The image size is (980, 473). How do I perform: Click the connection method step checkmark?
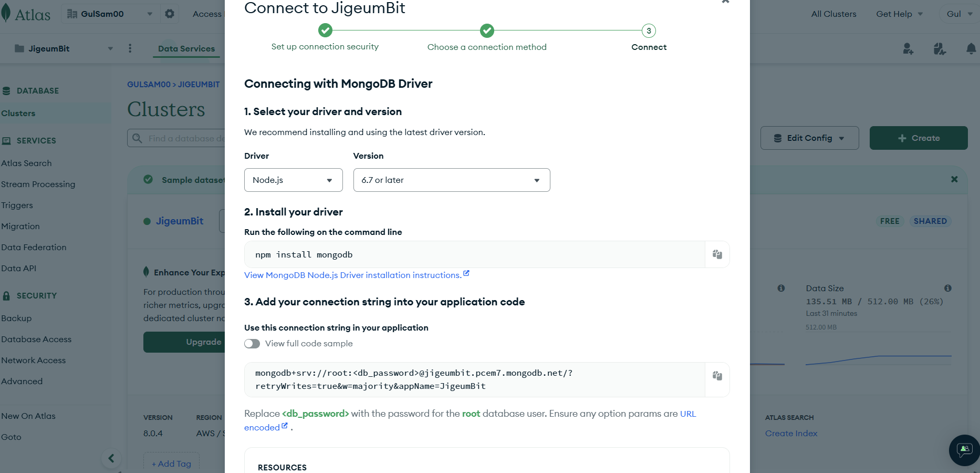(487, 30)
